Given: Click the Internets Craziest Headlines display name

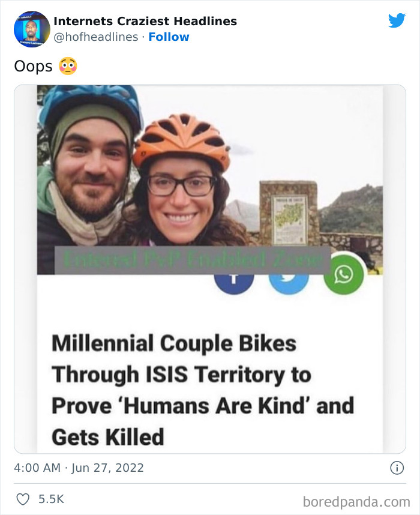Looking at the screenshot, I should (x=145, y=21).
